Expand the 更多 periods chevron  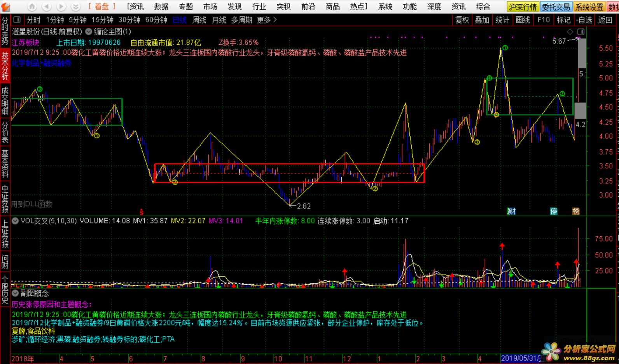coord(275,20)
